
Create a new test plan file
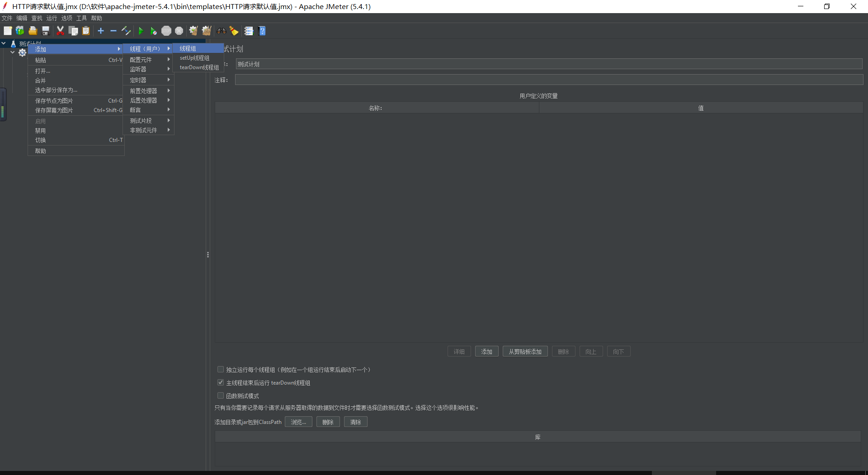pyautogui.click(x=8, y=31)
